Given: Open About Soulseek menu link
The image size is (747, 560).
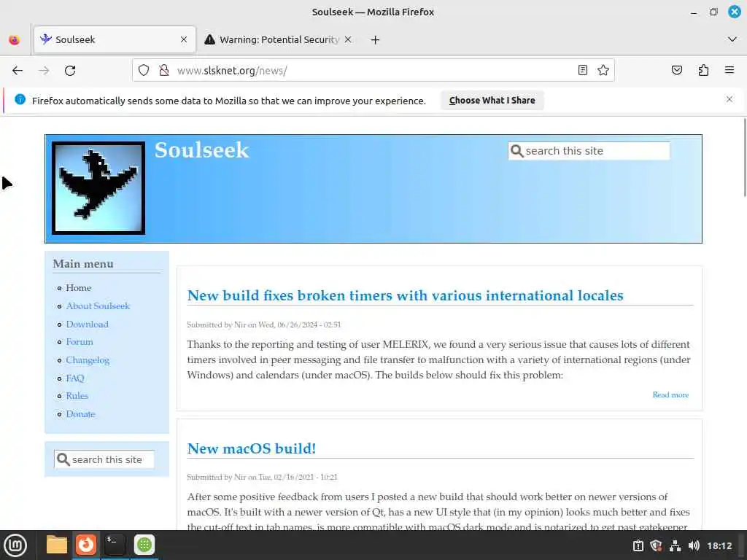Looking at the screenshot, I should coord(98,306).
